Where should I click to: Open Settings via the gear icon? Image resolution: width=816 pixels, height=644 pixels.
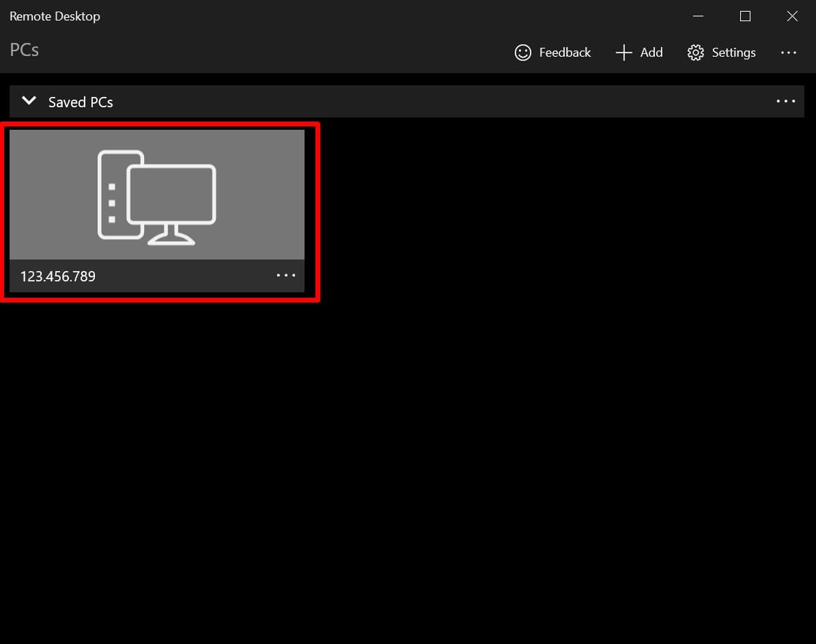pyautogui.click(x=695, y=53)
